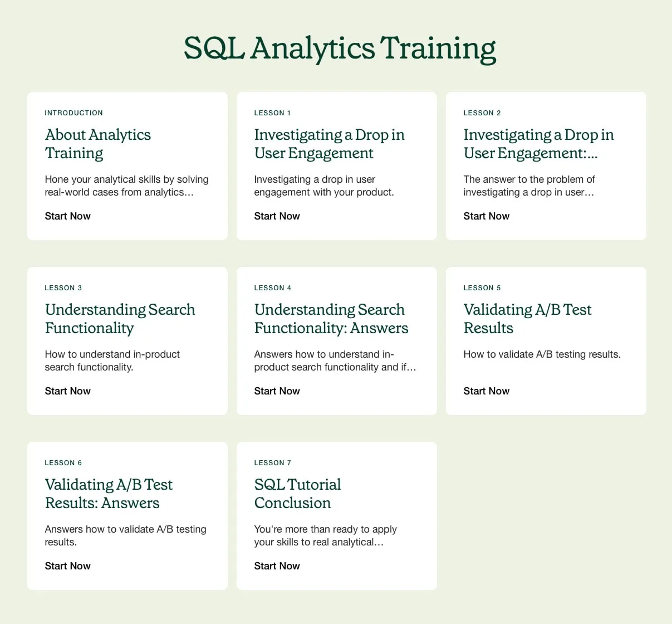The height and width of the screenshot is (624, 672).
Task: Click the LESSON 7 label
Action: [x=272, y=463]
